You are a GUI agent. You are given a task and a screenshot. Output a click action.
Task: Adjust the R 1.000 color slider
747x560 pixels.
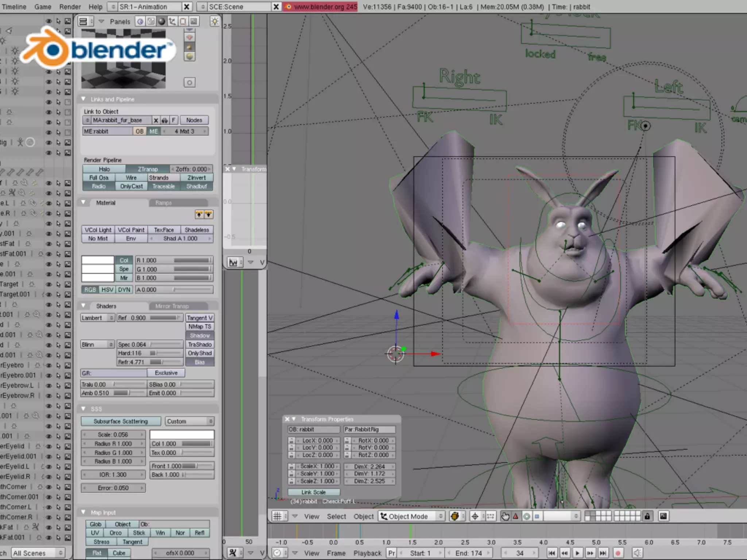tap(174, 260)
